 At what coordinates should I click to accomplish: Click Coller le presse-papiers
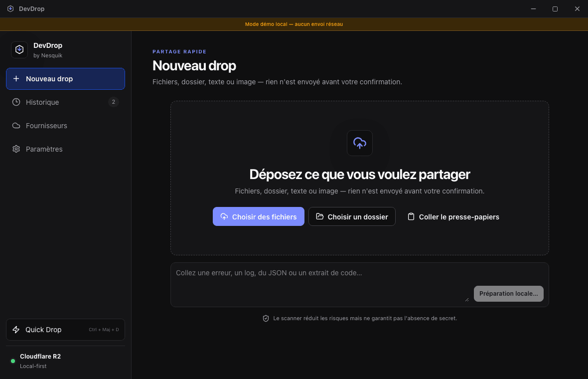pyautogui.click(x=453, y=216)
